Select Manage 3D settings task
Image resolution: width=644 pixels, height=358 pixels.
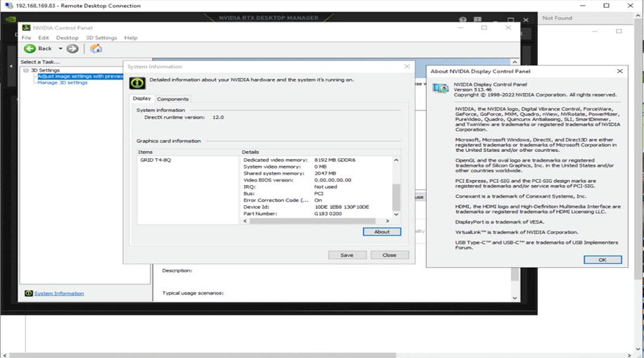pyautogui.click(x=63, y=82)
